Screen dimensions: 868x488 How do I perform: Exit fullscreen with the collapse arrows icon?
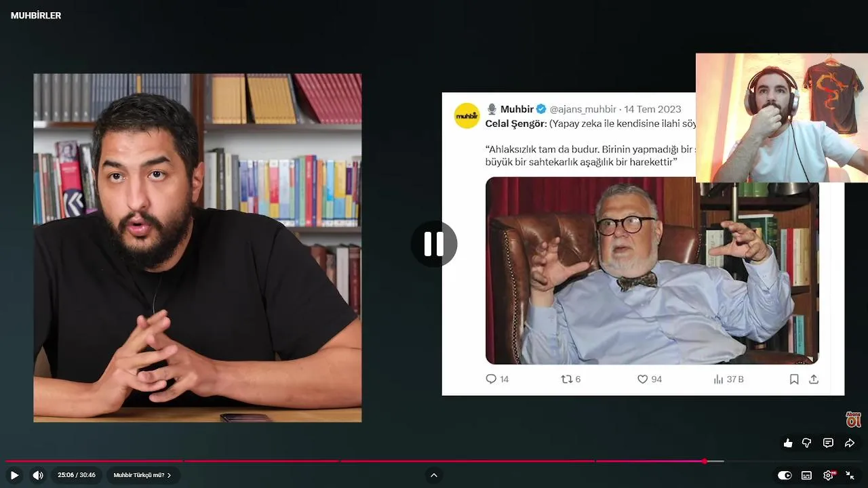point(850,475)
